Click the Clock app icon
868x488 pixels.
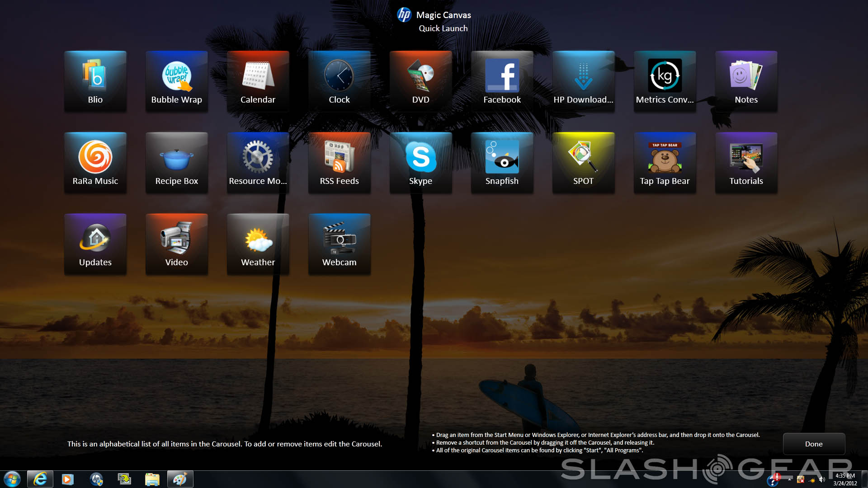point(339,81)
